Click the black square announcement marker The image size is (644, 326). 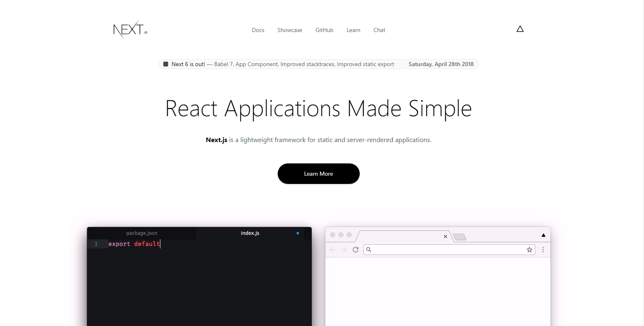coord(166,64)
